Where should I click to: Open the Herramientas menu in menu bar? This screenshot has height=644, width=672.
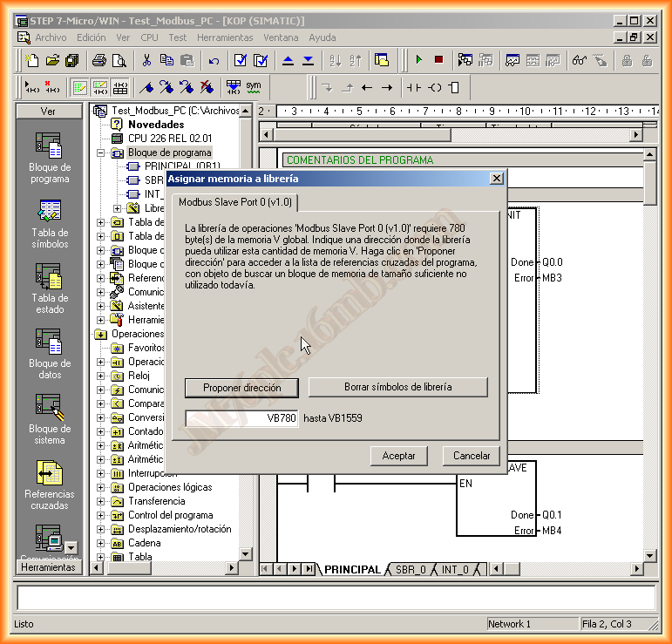[x=225, y=37]
